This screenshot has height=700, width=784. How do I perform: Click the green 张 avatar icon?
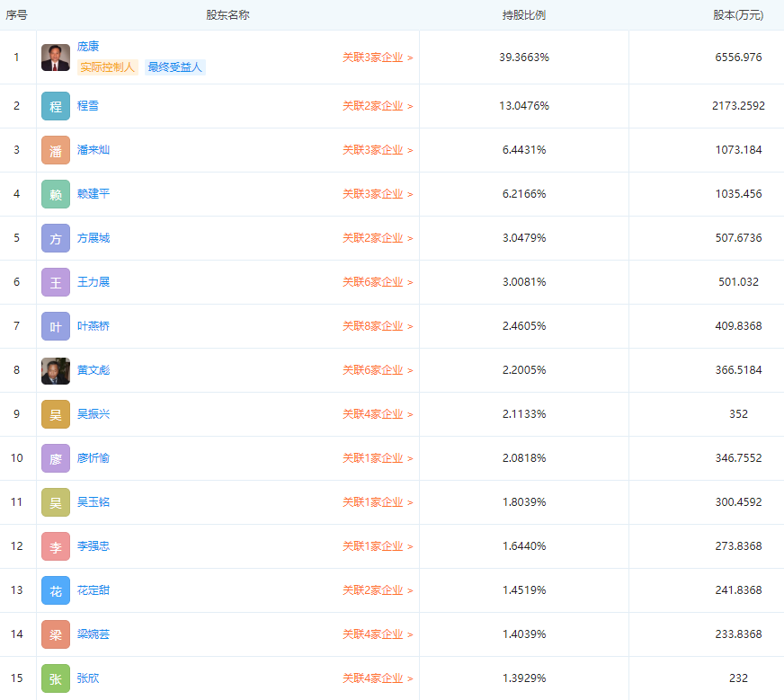tap(56, 678)
